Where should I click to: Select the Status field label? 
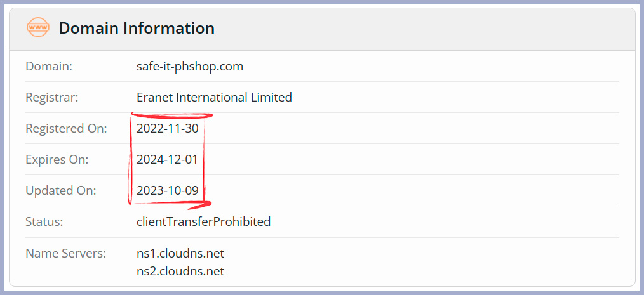(44, 221)
